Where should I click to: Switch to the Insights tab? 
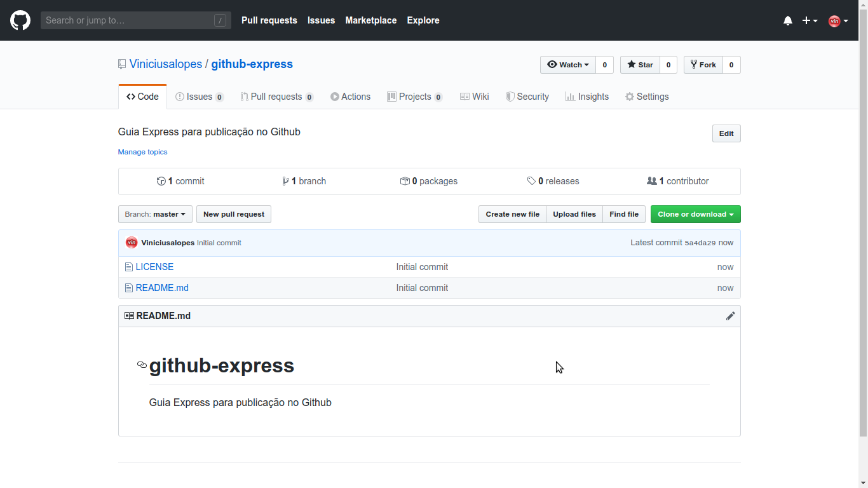pos(587,97)
